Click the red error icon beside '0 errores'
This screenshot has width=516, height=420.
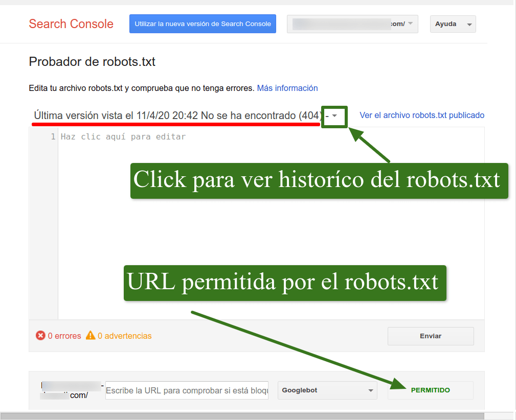(40, 336)
